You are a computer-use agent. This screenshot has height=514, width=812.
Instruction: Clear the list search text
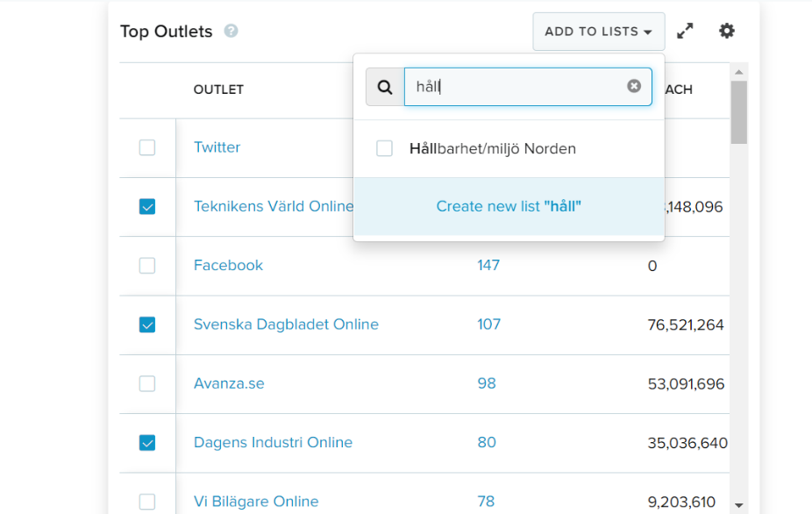[634, 86]
